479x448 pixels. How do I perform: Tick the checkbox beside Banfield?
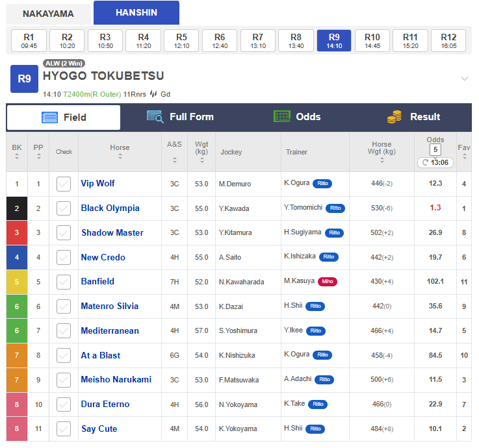[64, 282]
